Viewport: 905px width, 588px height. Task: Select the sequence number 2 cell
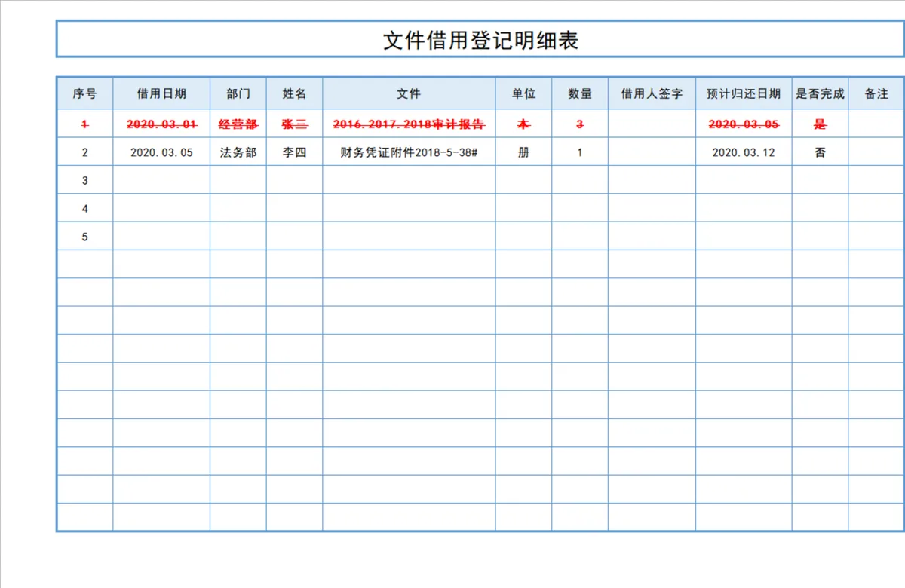[84, 152]
